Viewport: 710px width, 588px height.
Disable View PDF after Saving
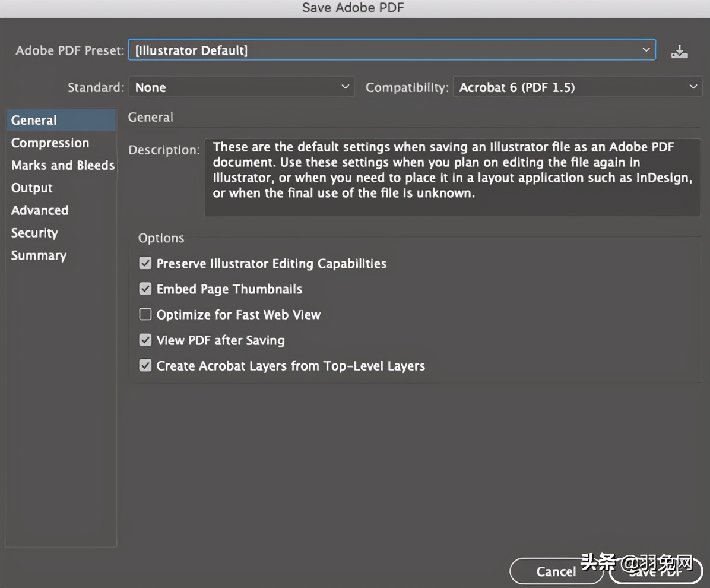pos(145,340)
